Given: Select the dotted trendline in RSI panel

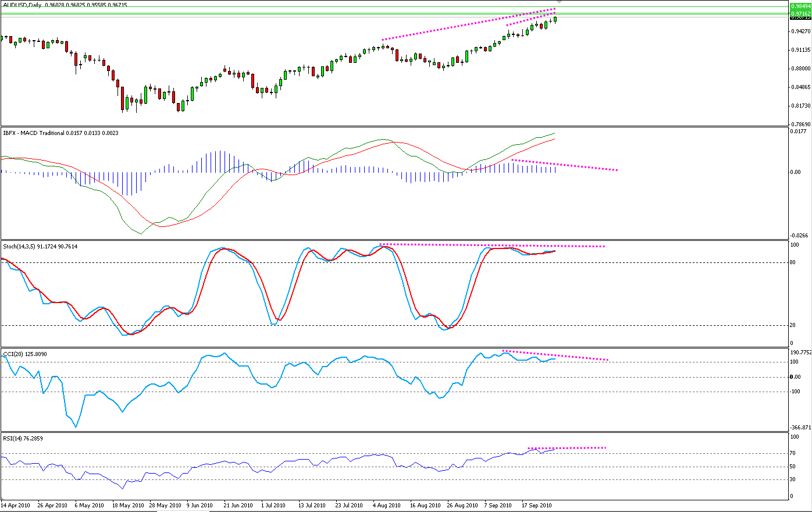Looking at the screenshot, I should pos(567,448).
